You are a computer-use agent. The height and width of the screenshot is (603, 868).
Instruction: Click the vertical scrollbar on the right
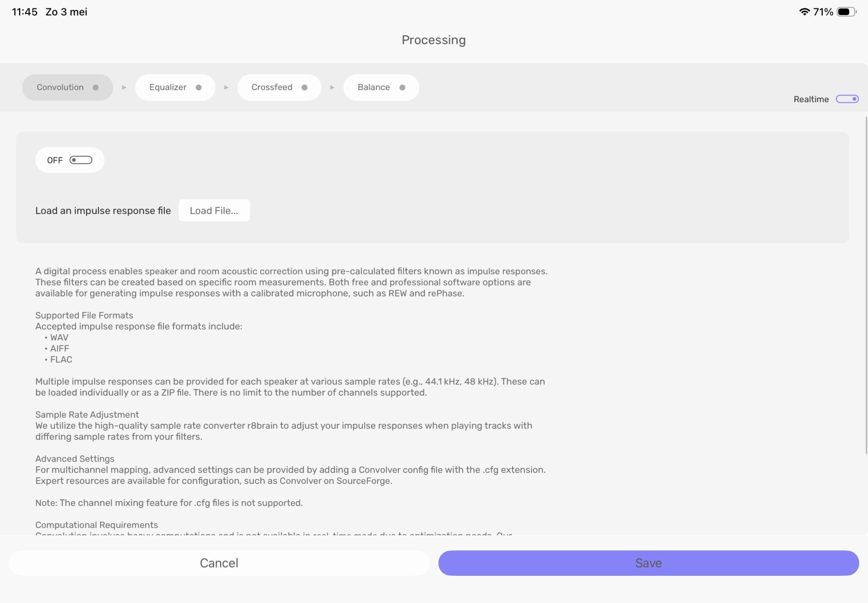coord(866,285)
